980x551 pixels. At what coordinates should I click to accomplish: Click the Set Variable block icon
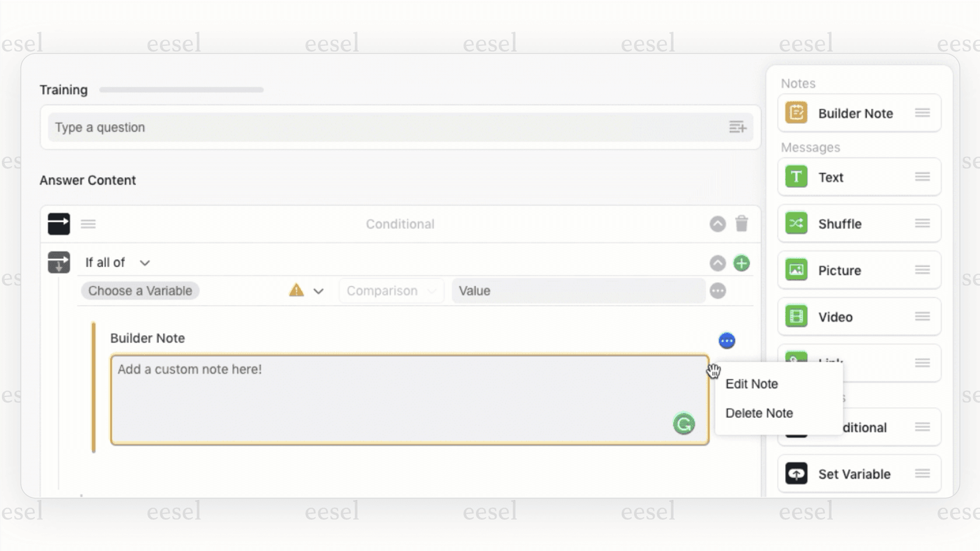(796, 474)
